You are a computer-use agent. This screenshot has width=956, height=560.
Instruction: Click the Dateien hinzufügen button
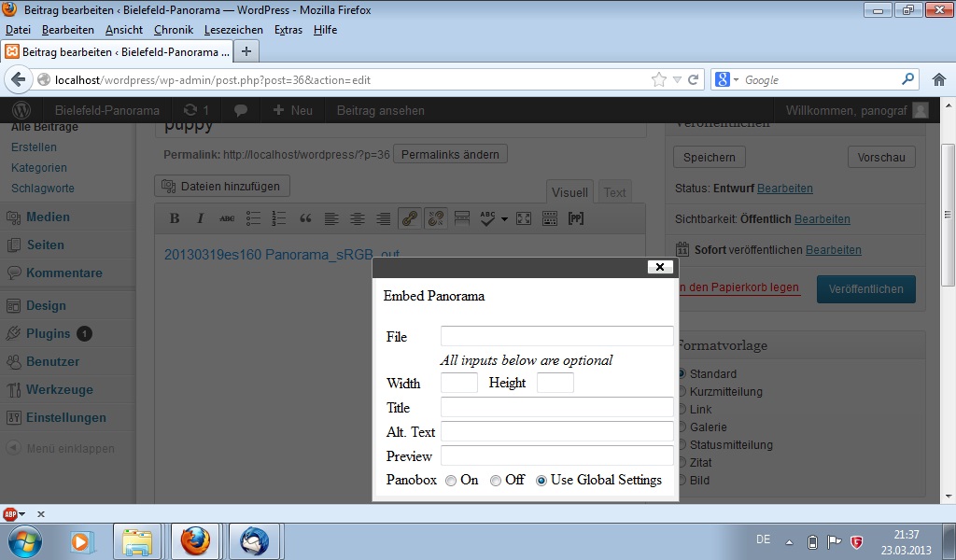click(x=222, y=186)
